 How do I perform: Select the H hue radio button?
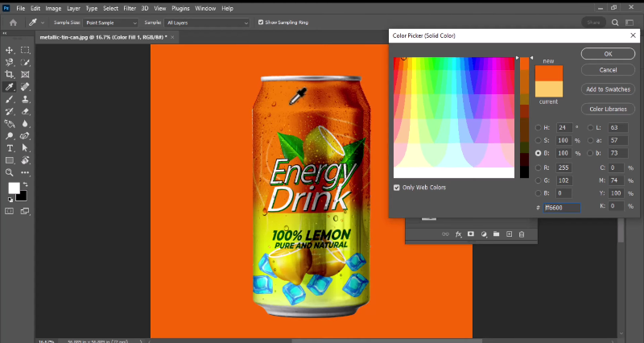(539, 127)
